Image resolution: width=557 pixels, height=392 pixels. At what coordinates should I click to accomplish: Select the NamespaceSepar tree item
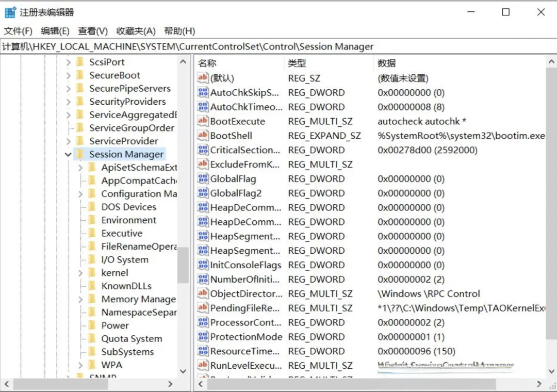pos(139,312)
